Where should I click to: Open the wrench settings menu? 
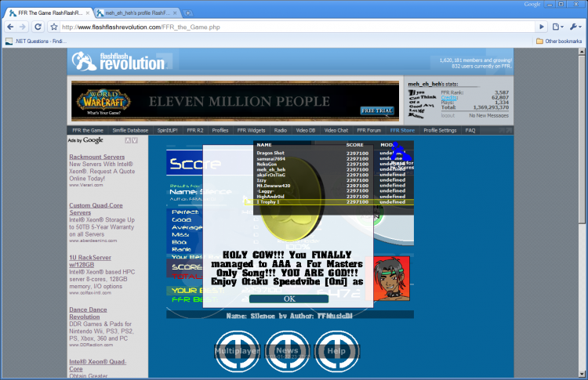pos(575,27)
